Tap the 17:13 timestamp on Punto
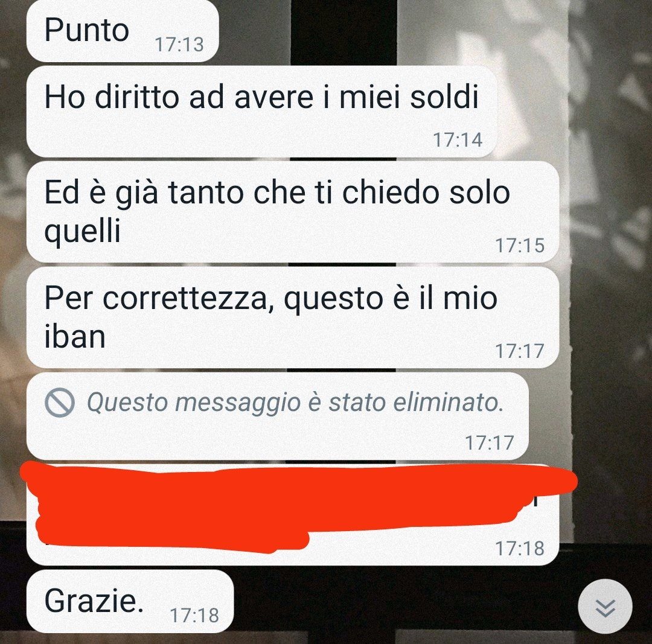The height and width of the screenshot is (644, 652). [179, 45]
